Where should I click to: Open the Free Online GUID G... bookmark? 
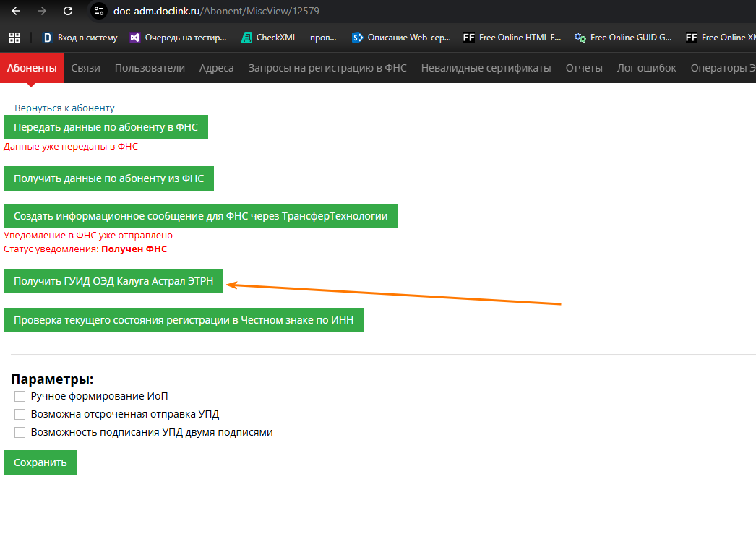[x=623, y=38]
